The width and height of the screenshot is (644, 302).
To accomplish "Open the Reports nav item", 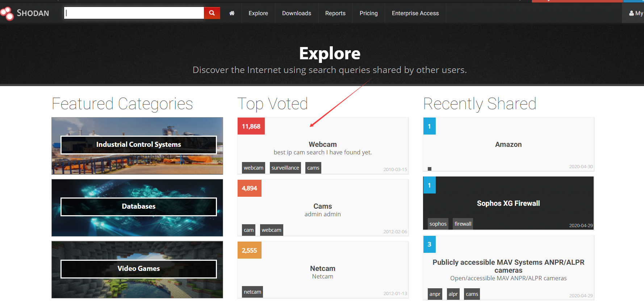I will (335, 13).
